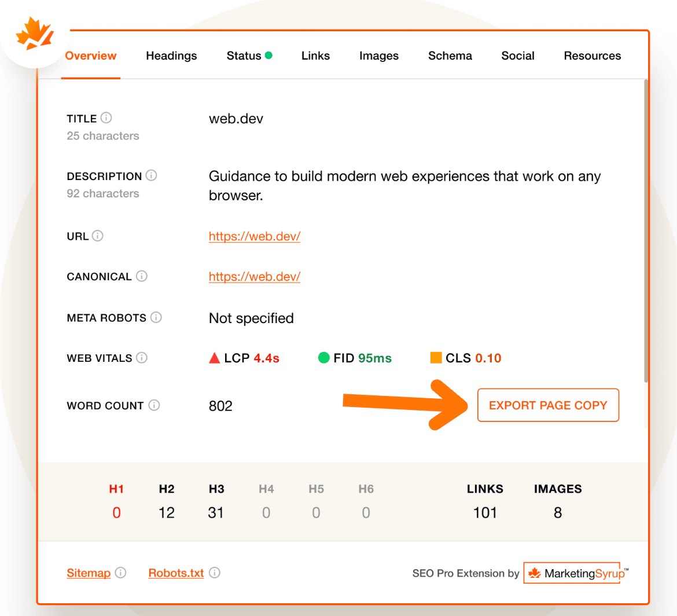Click the vertical scrollbar of the panel
This screenshot has height=616, width=677.
(646, 231)
